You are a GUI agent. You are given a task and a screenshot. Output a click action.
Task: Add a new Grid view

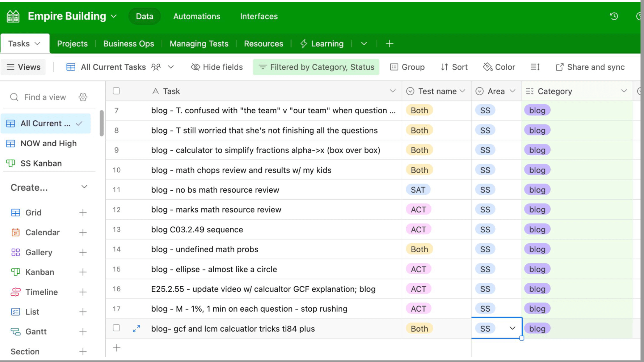pos(83,212)
